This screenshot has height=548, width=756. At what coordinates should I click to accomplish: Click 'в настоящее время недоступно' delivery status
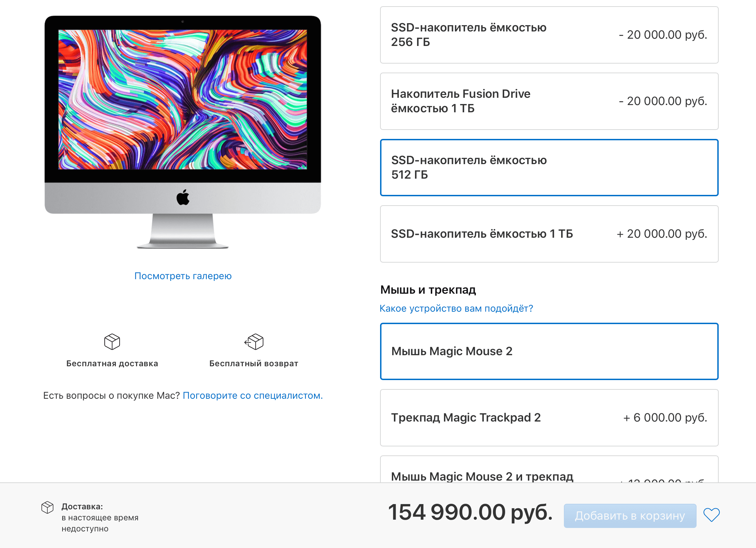pyautogui.click(x=100, y=523)
